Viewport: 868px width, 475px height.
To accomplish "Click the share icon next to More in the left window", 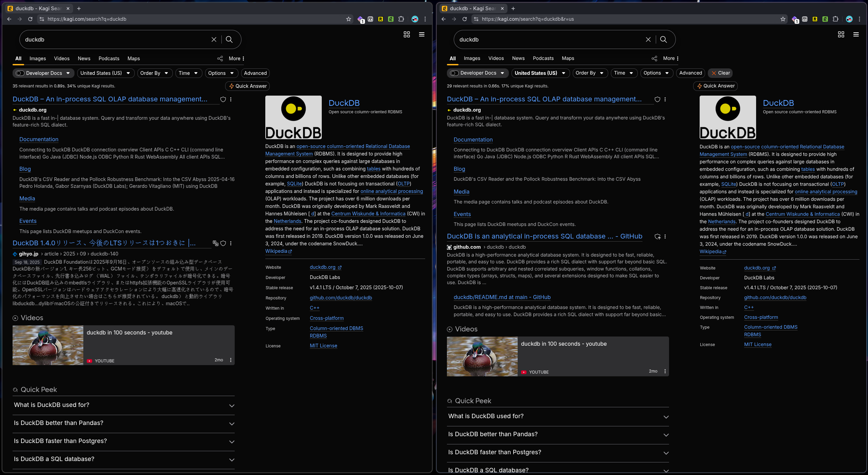I will point(220,59).
